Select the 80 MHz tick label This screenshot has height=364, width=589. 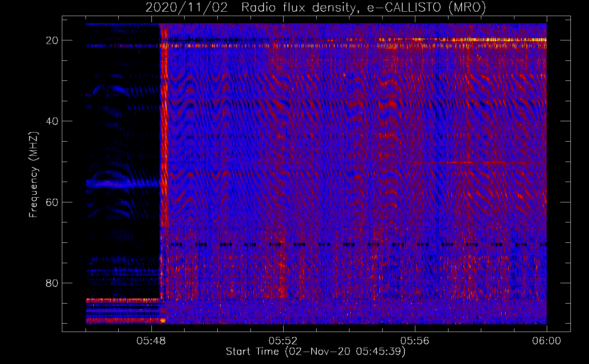[52, 283]
